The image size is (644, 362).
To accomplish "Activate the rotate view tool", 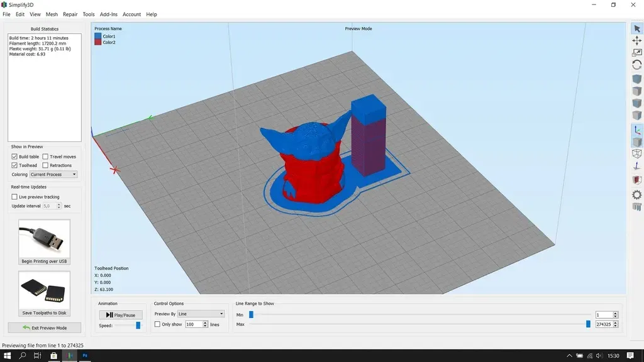I will tap(636, 65).
